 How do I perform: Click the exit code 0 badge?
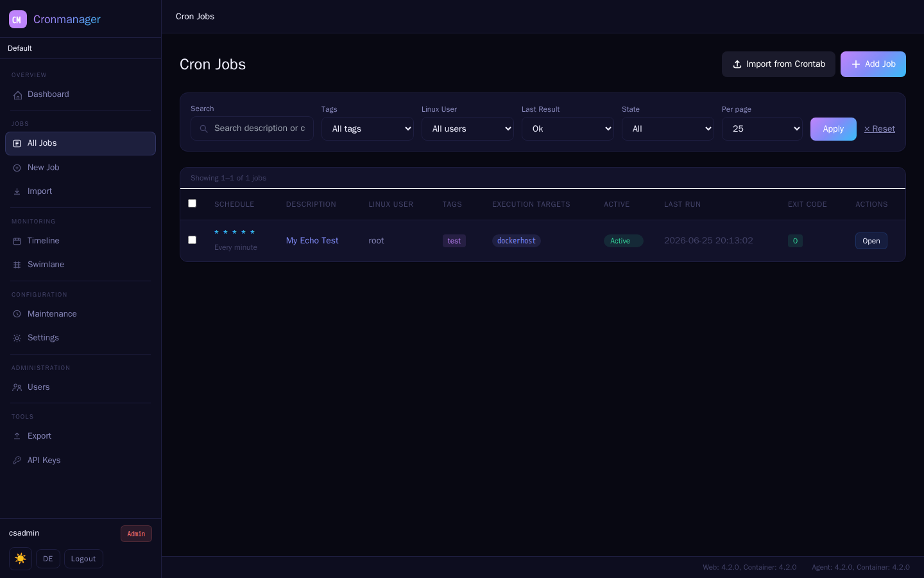pos(795,241)
